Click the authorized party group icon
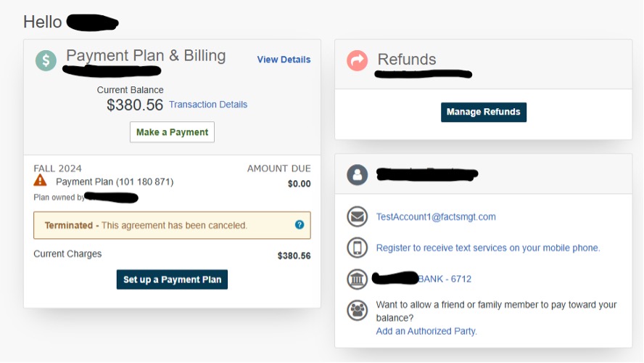This screenshot has width=644, height=363. click(357, 311)
